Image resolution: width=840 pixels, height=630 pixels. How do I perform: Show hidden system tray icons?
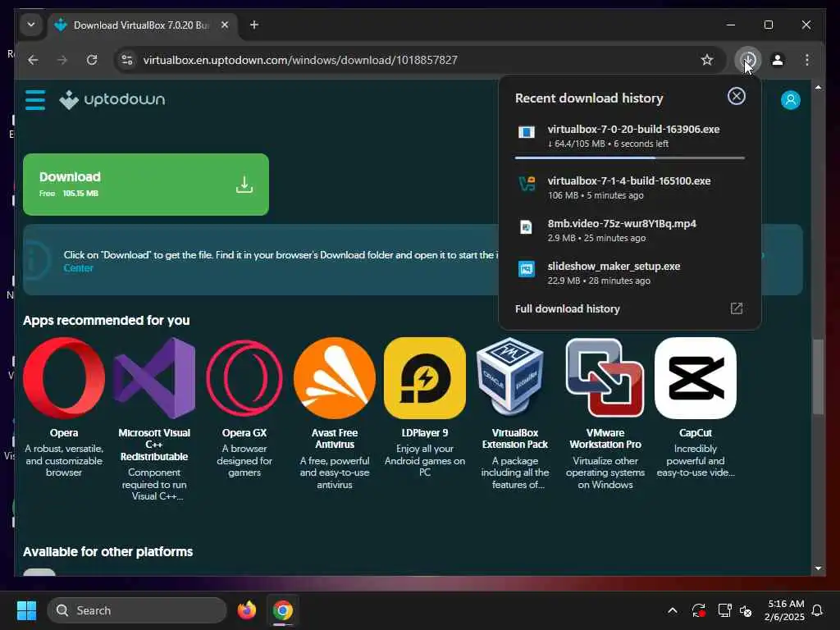673,610
